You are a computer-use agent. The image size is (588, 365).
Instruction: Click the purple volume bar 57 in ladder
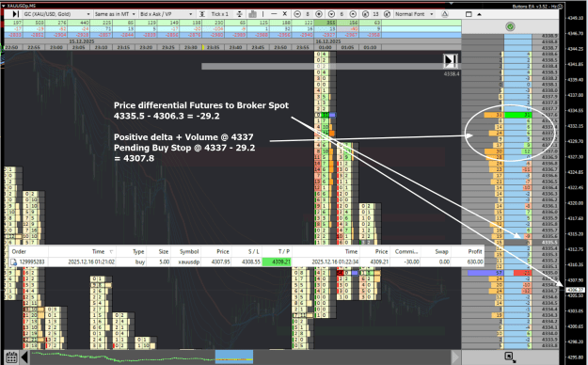(485, 273)
